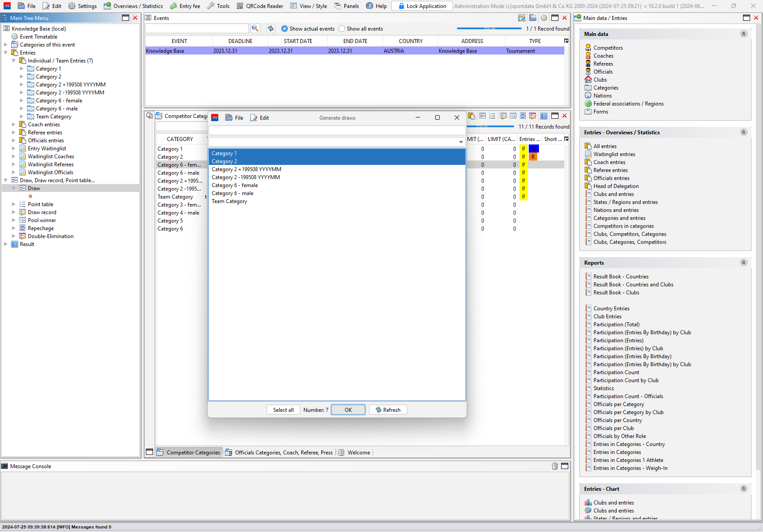Select Category 6 - female in the Generate draws list
Screen dimensions: 763x532
(x=337, y=185)
